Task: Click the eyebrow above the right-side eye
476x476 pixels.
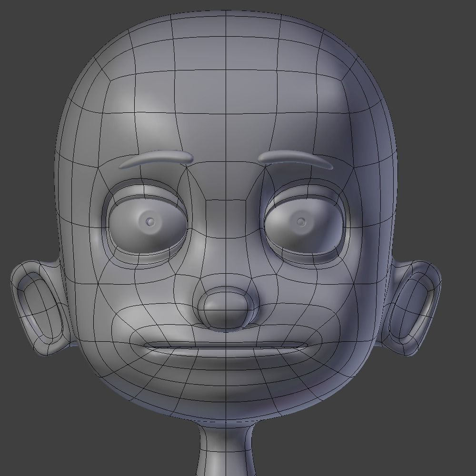Action: click(296, 159)
